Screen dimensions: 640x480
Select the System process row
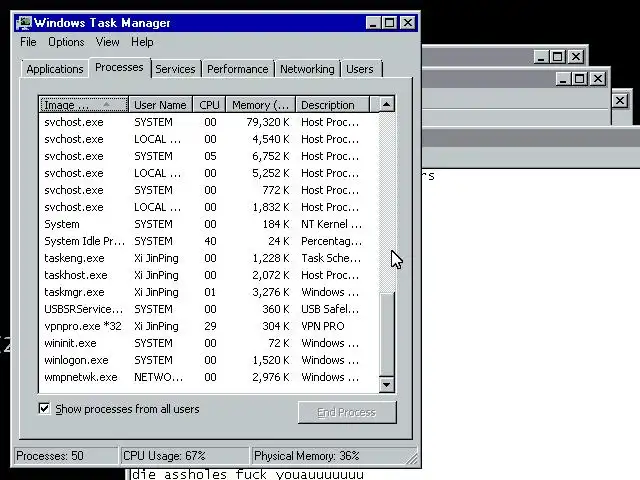(x=209, y=224)
